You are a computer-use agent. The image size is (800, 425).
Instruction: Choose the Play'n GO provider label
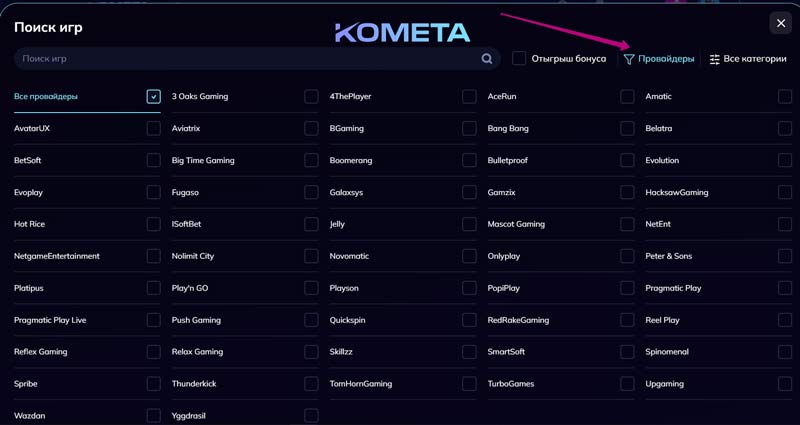[190, 289]
